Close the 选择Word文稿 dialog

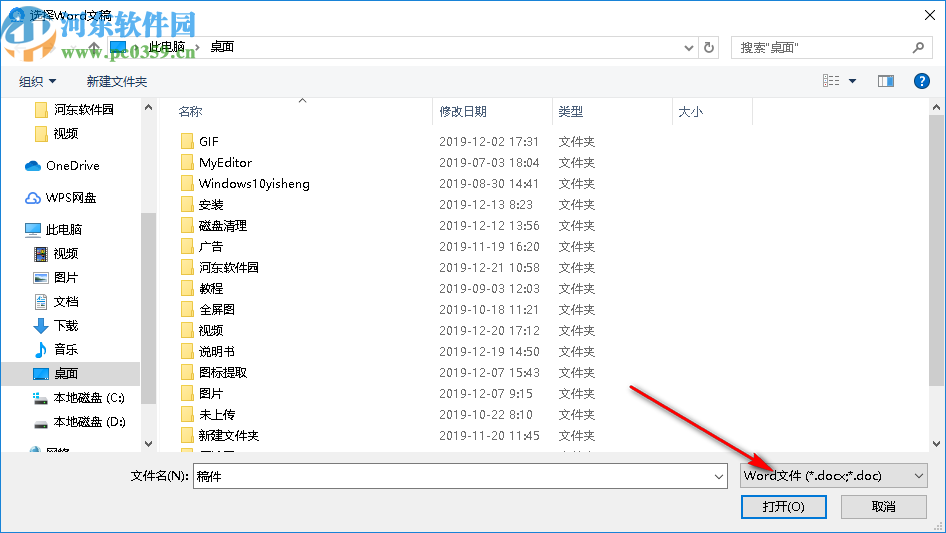pyautogui.click(x=930, y=15)
